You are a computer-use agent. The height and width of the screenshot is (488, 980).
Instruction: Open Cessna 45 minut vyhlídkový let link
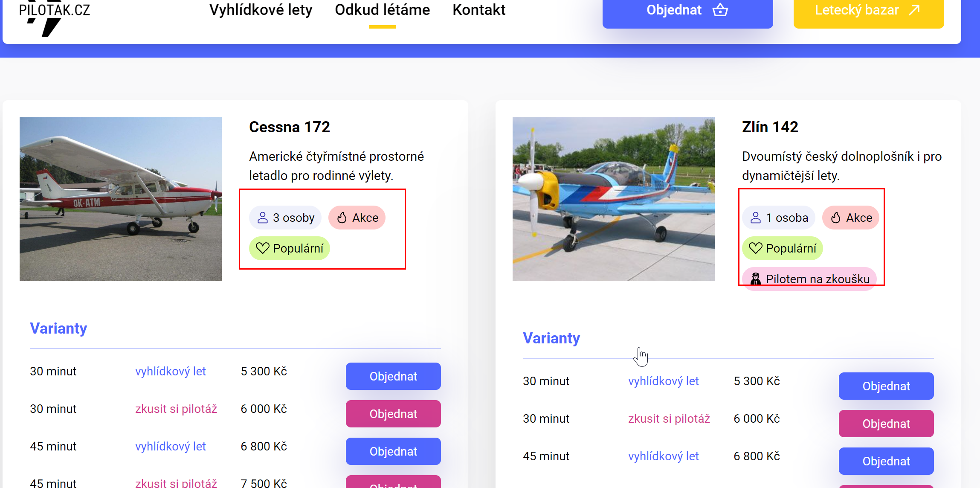pyautogui.click(x=171, y=446)
